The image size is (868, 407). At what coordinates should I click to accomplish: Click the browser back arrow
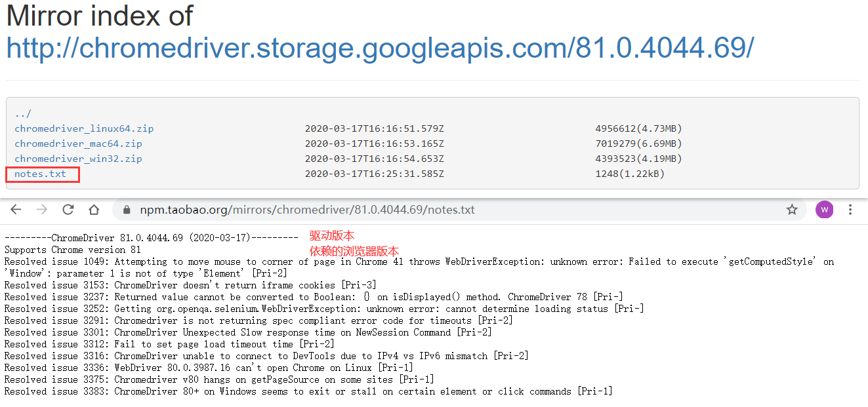click(x=16, y=210)
